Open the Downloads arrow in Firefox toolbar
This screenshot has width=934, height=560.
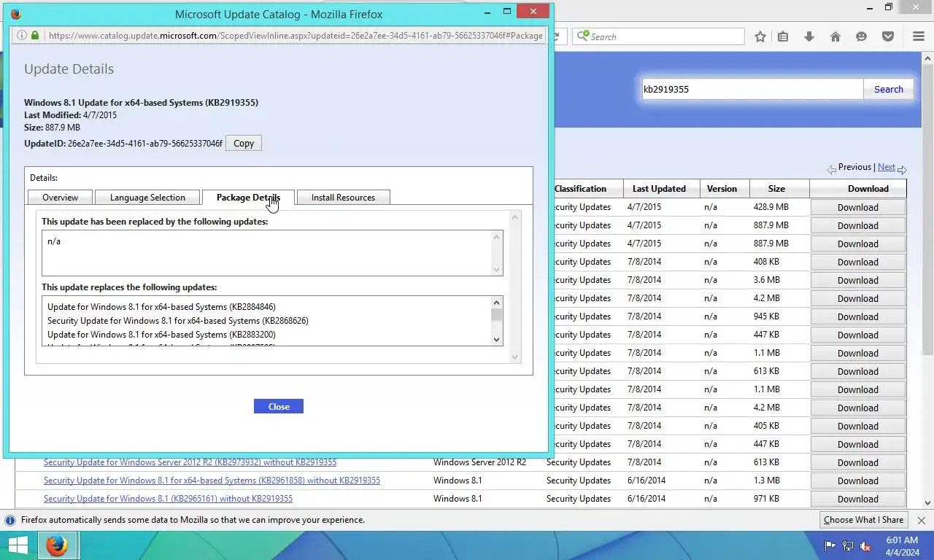pyautogui.click(x=809, y=36)
